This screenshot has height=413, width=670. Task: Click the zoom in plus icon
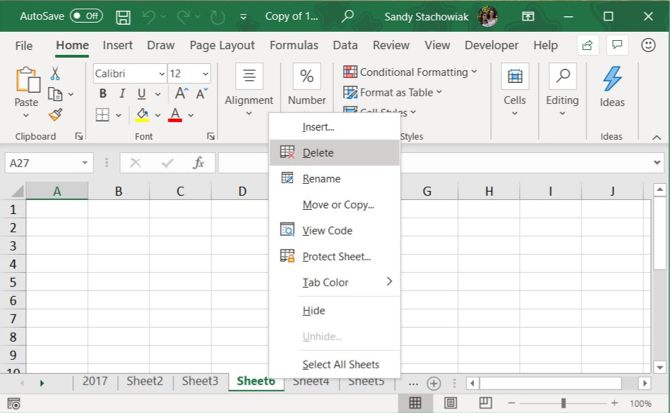(x=614, y=403)
